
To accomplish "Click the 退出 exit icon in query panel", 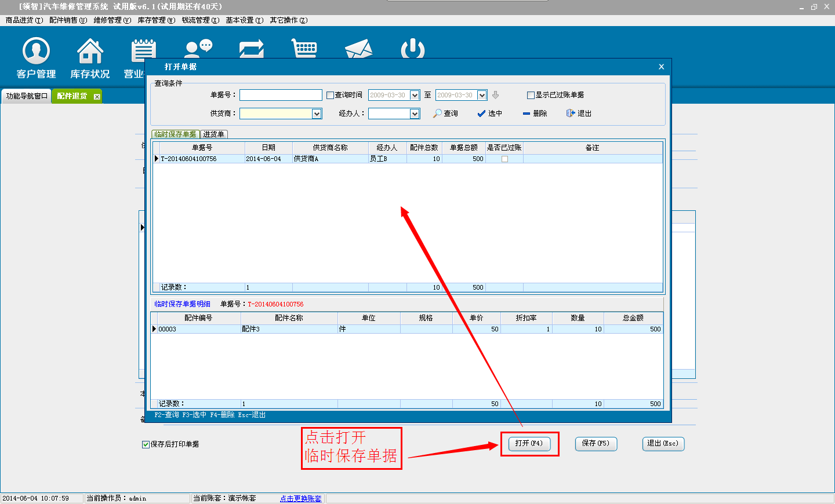I will click(x=579, y=114).
